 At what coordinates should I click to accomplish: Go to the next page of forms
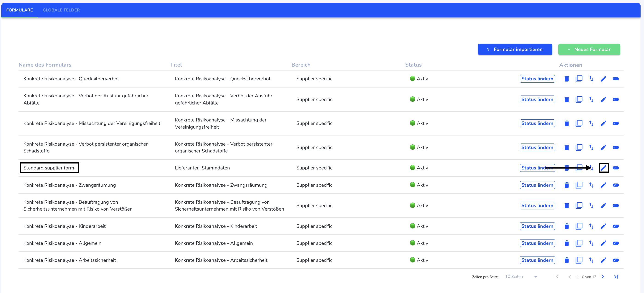pos(603,277)
